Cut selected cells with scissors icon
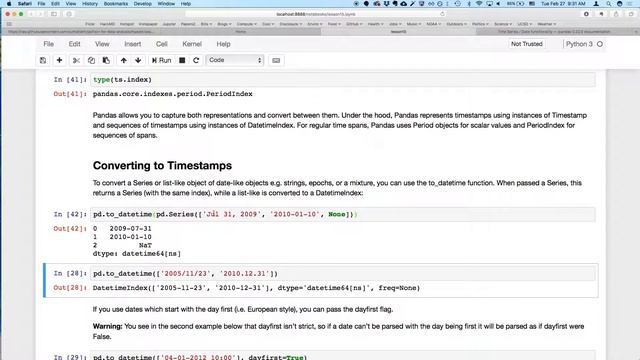 pyautogui.click(x=76, y=60)
